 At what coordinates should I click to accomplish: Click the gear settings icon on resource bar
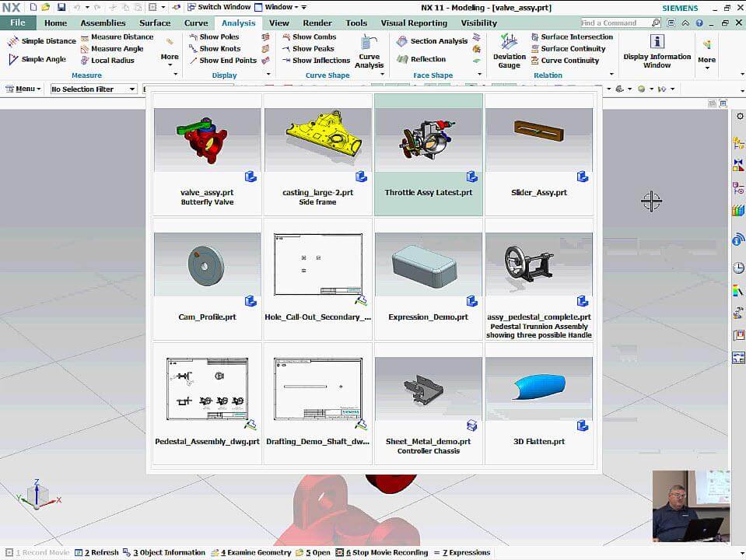[x=740, y=116]
